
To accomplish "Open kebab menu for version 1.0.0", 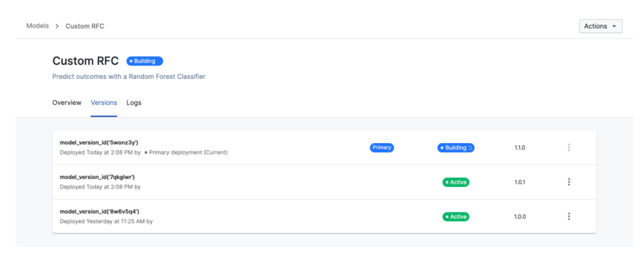I will 568,216.
